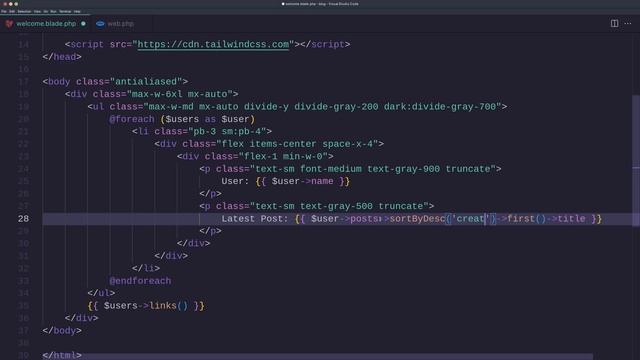Click line number 20 in the gutter

pos(24,119)
